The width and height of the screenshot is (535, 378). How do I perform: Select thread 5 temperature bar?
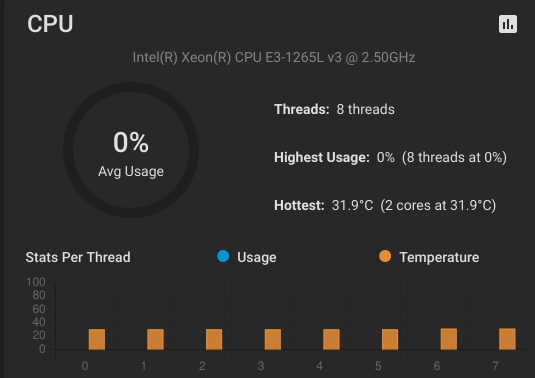[x=390, y=339]
